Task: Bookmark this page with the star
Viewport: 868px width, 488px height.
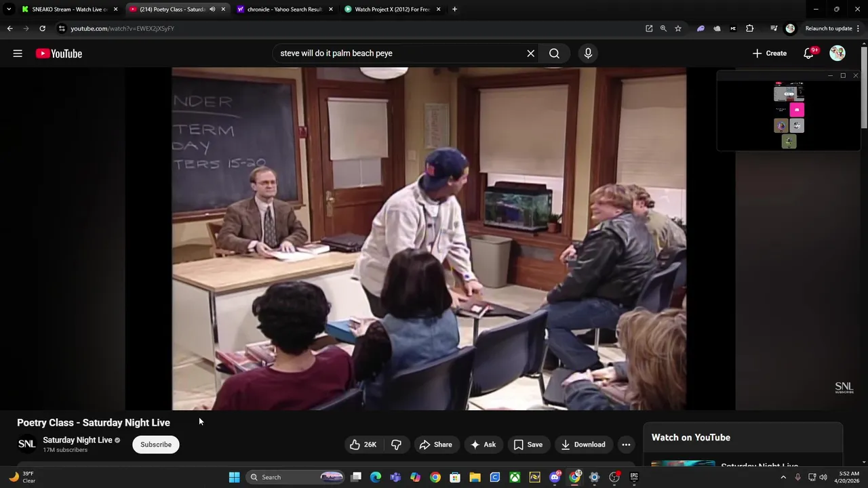Action: coord(678,28)
